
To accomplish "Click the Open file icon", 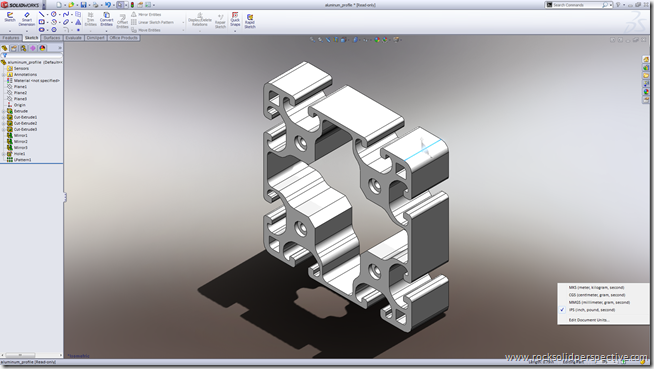I will (71, 5).
